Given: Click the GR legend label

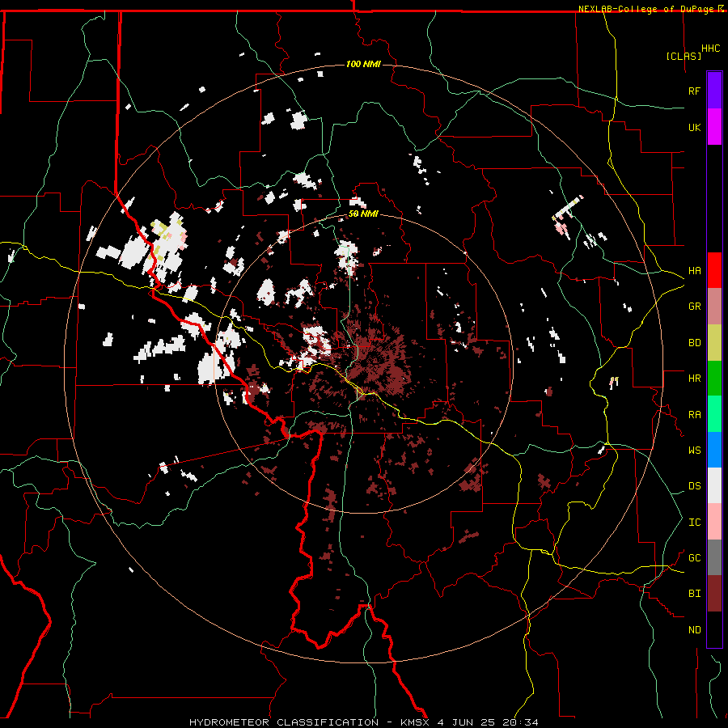Looking at the screenshot, I should coord(695,307).
